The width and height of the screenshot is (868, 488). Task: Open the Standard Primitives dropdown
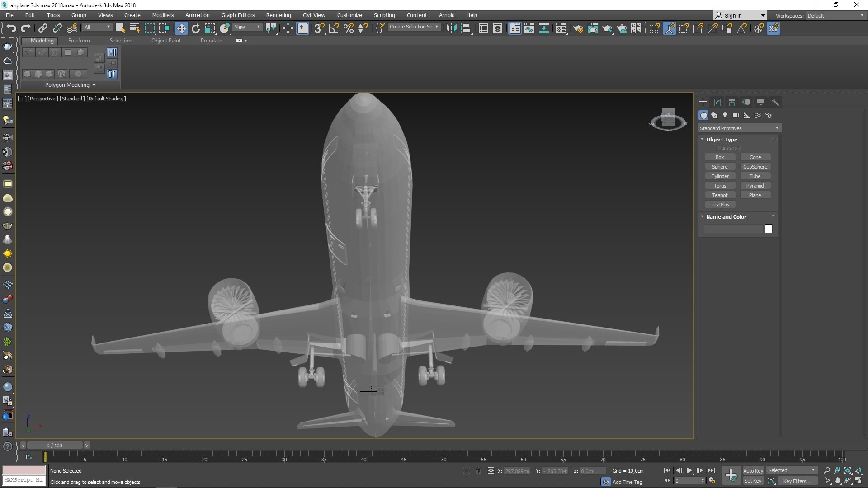tap(739, 128)
